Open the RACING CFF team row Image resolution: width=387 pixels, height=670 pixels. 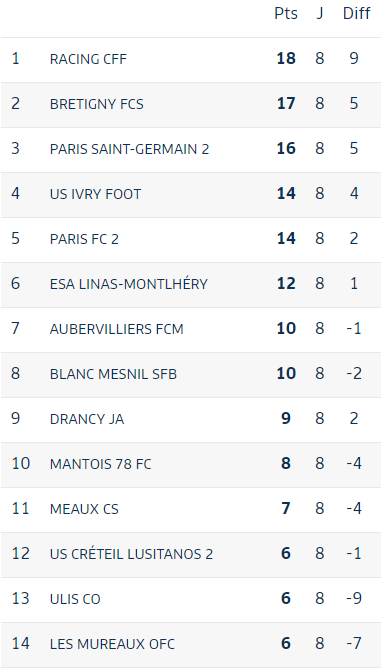191,59
